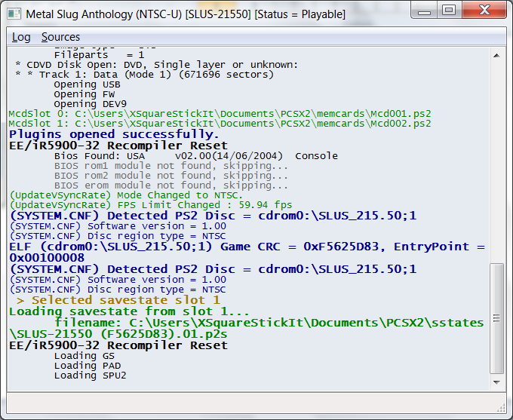
Task: Click 'BIOS rom1 module not found' line
Action: click(171, 166)
